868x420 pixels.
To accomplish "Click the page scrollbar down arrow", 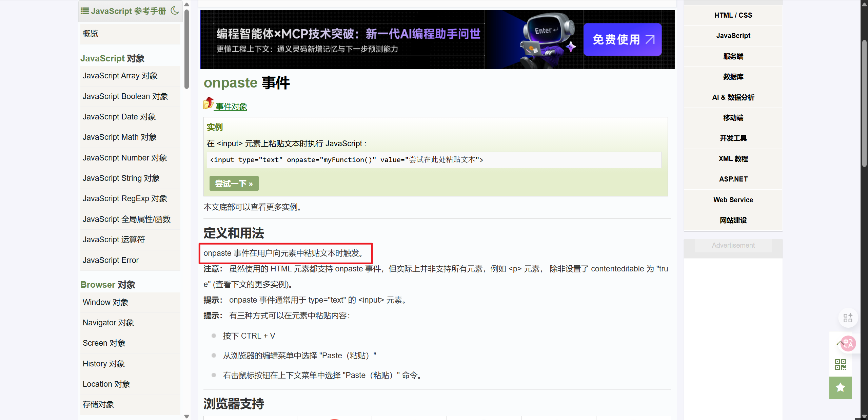I will pos(864,417).
